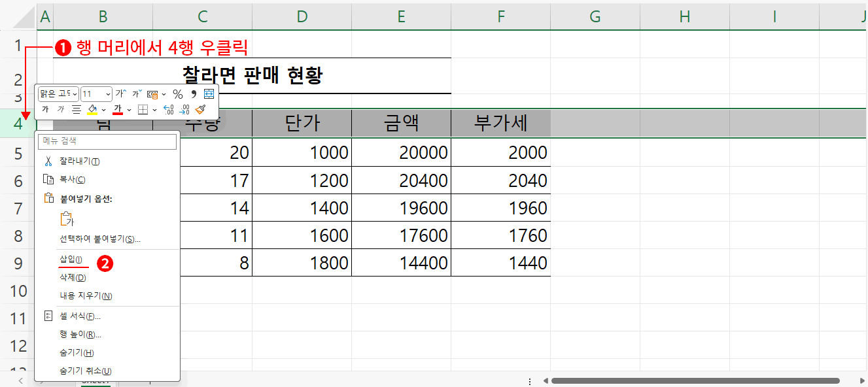Image resolution: width=868 pixels, height=387 pixels.
Task: Click header cell 금액
Action: (x=401, y=123)
